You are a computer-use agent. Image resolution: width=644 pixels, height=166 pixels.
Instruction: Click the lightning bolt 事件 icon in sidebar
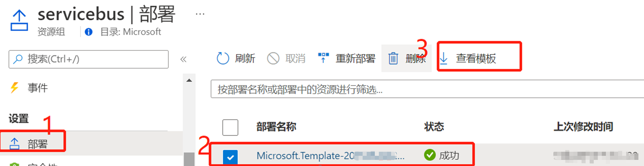click(14, 88)
